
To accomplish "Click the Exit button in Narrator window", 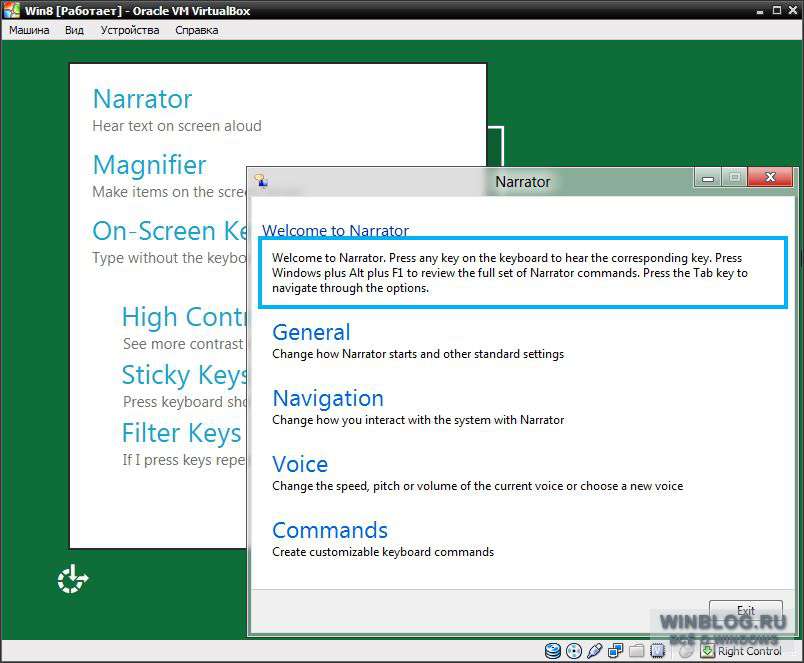I will pyautogui.click(x=746, y=611).
